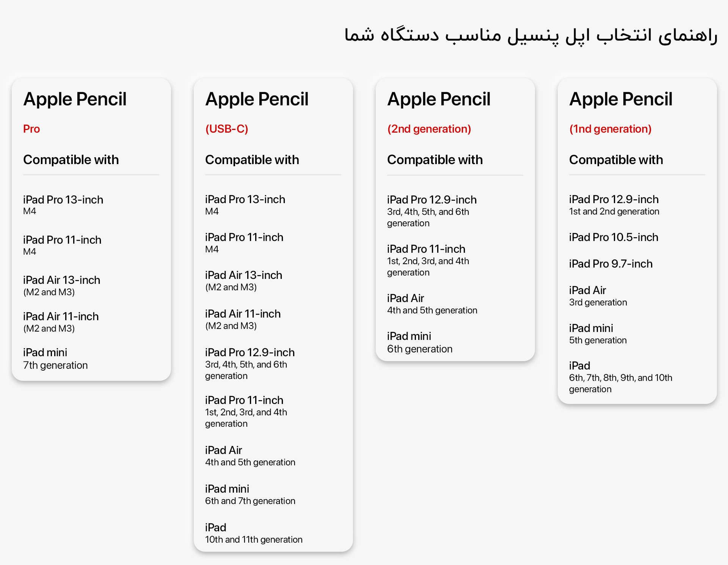Select the red Pro subtitle label

(31, 129)
